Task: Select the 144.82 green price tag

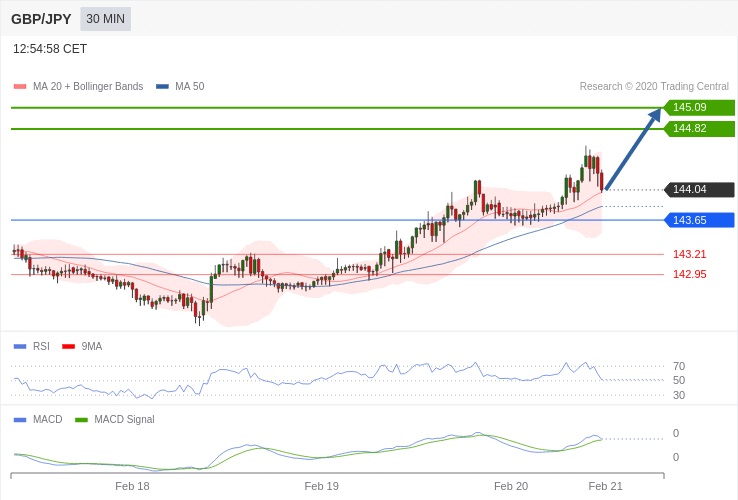Action: [x=698, y=129]
